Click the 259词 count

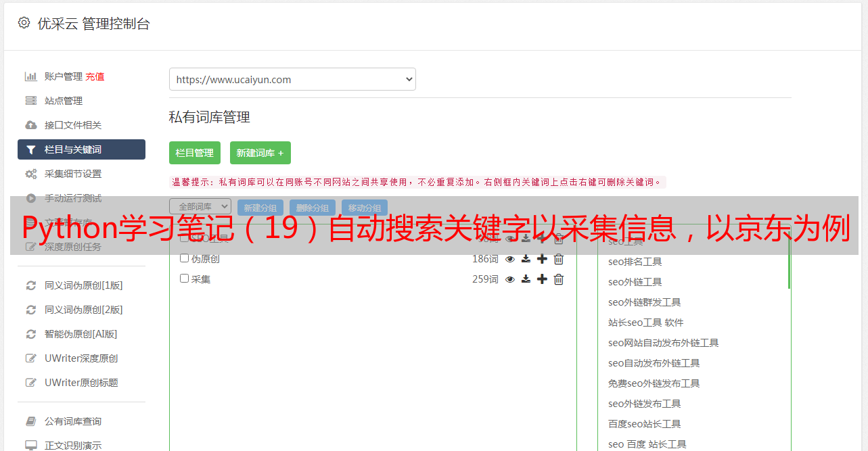[485, 279]
